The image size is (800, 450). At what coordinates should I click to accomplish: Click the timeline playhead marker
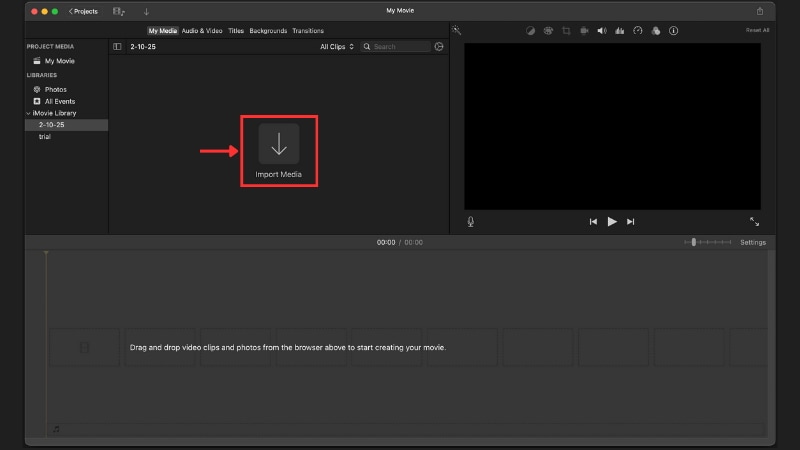point(46,253)
